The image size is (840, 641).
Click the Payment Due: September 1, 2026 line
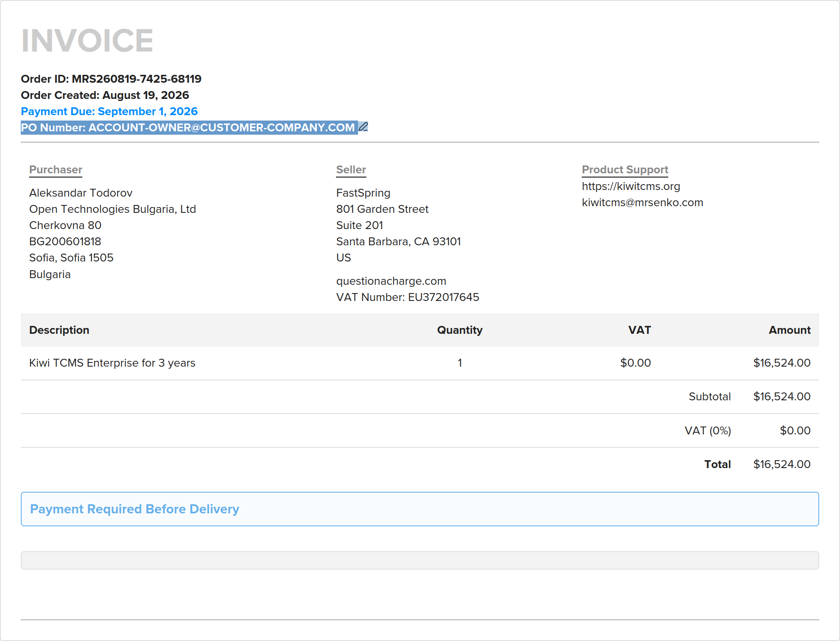click(x=109, y=111)
